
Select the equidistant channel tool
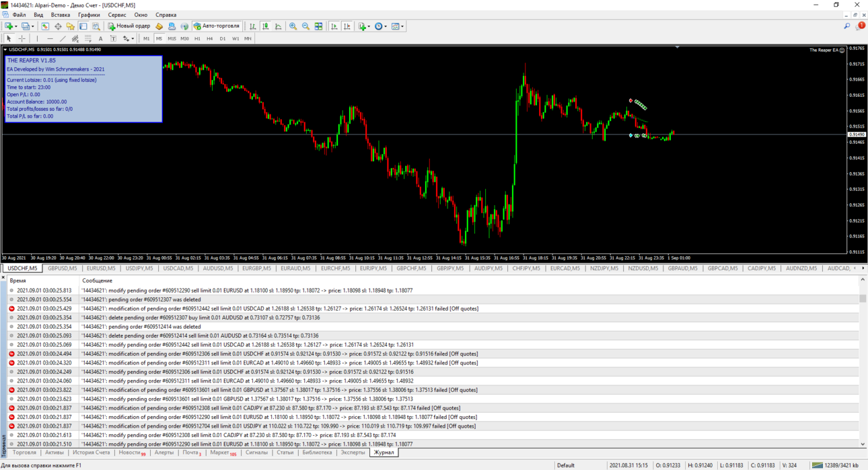pos(75,38)
